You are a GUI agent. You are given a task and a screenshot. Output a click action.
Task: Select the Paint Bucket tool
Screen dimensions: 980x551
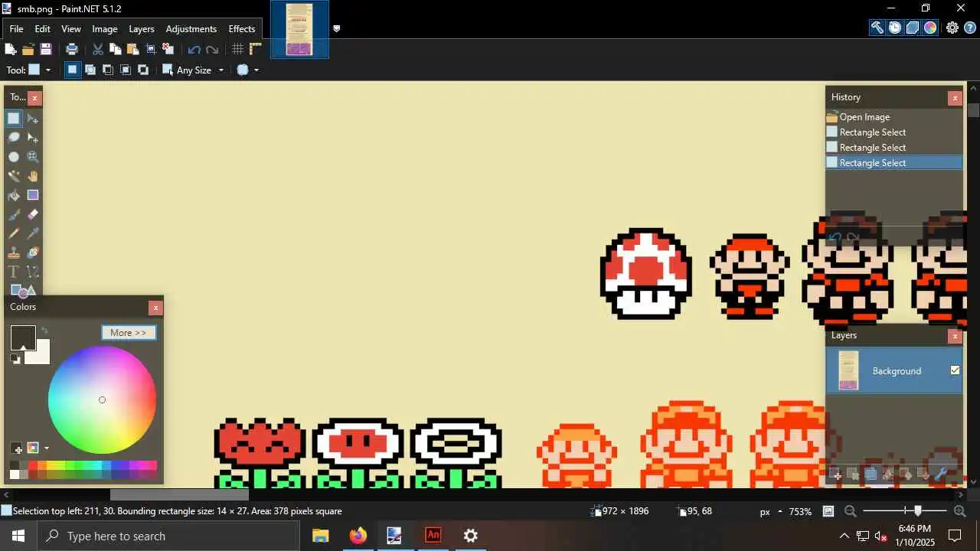coord(14,194)
